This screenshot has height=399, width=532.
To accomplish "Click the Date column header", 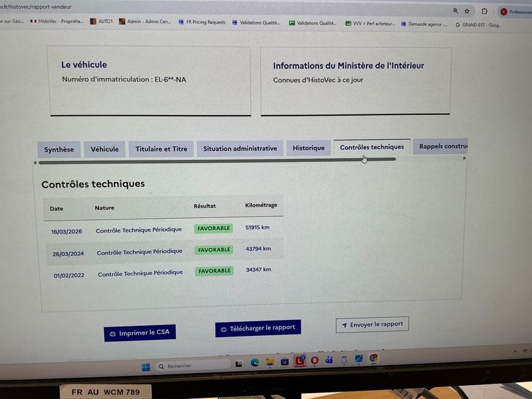I will [x=57, y=209].
